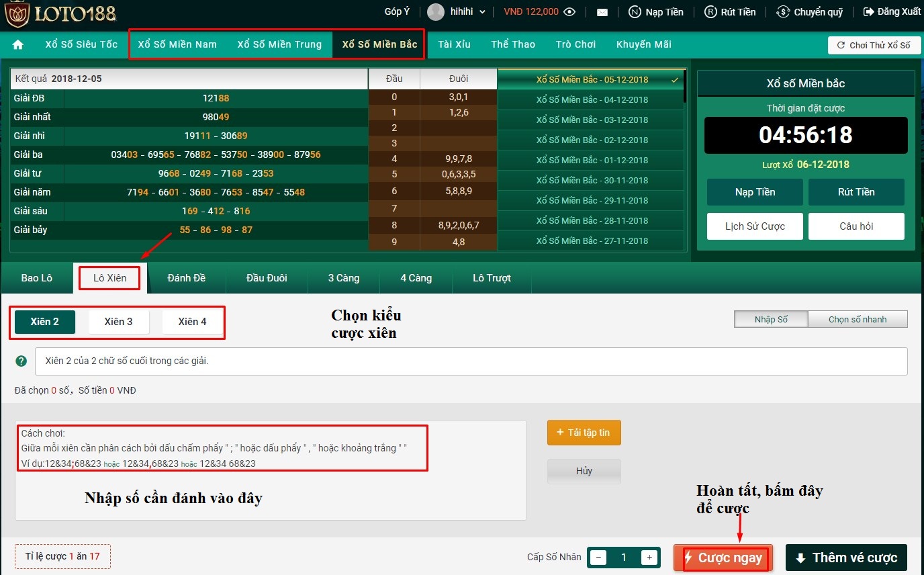Select result Xổ Số Miền Bắc 03-12-2018
Screen dimensions: 924x575
[591, 120]
